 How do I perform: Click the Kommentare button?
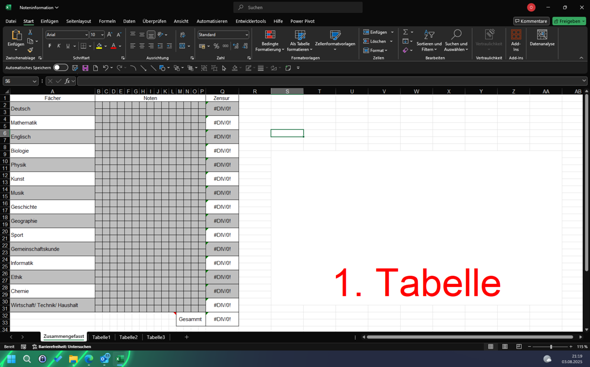(531, 21)
